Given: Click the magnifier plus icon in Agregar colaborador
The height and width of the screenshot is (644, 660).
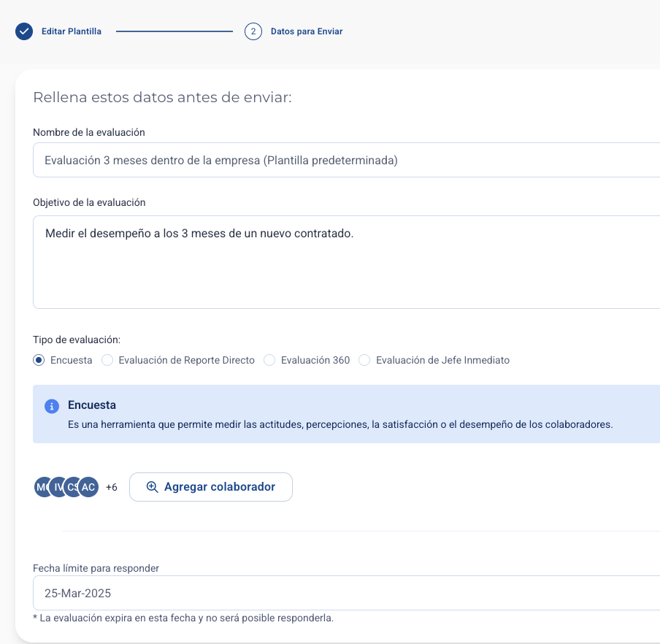Looking at the screenshot, I should point(152,487).
